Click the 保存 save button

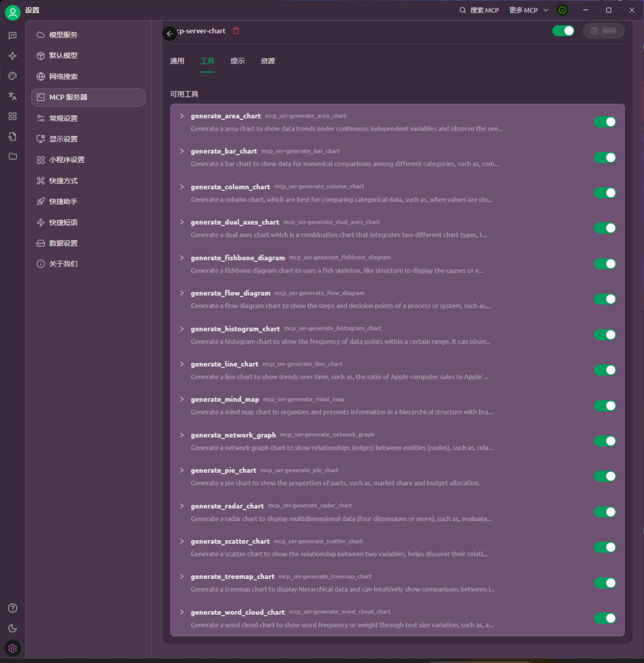604,31
